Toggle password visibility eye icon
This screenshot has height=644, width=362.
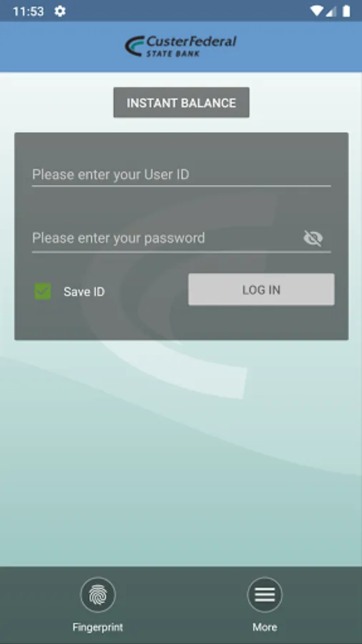tap(313, 238)
